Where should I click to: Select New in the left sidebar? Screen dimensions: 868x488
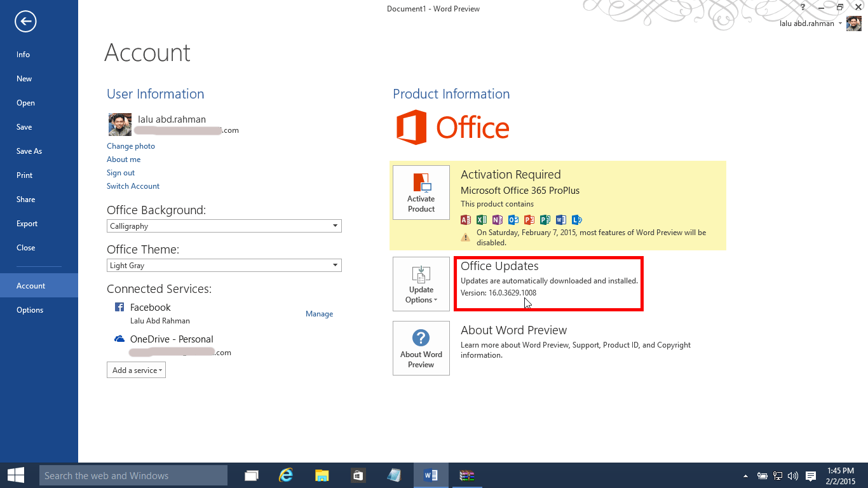[x=39, y=79]
